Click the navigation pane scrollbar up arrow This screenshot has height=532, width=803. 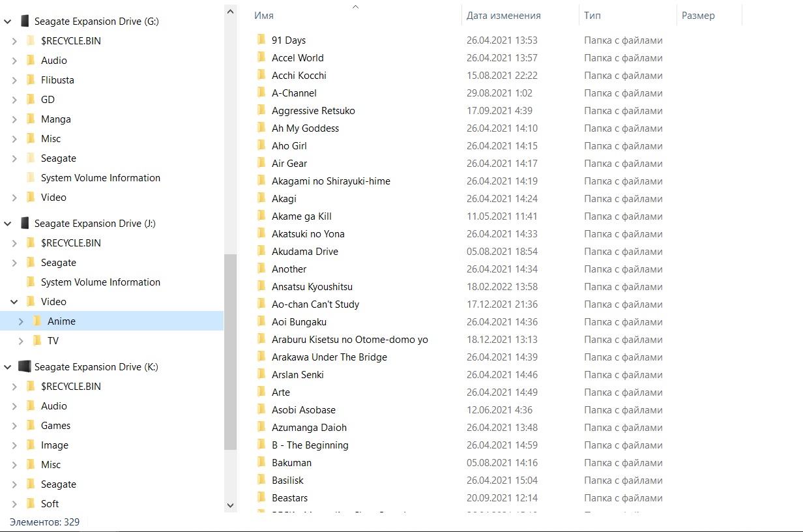click(x=230, y=11)
